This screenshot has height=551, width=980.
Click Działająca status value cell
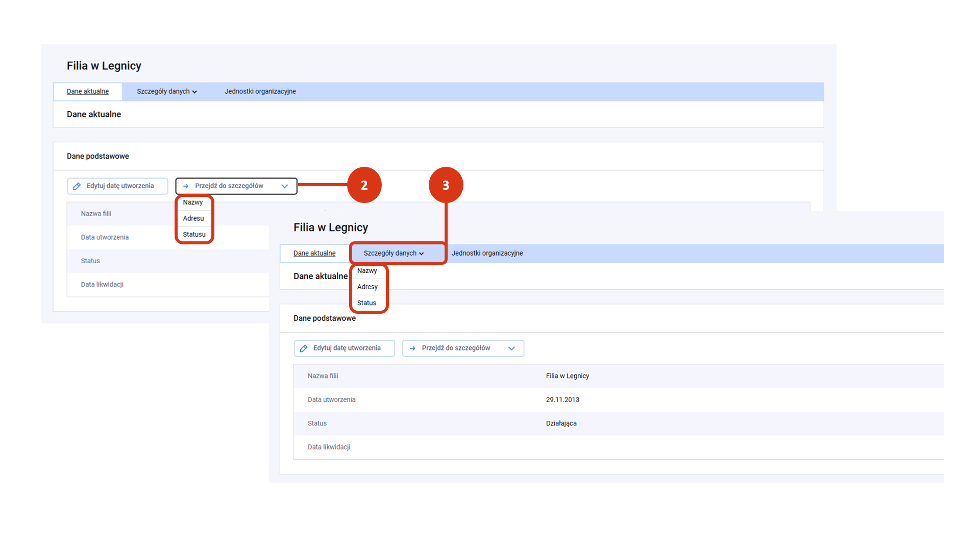561,423
